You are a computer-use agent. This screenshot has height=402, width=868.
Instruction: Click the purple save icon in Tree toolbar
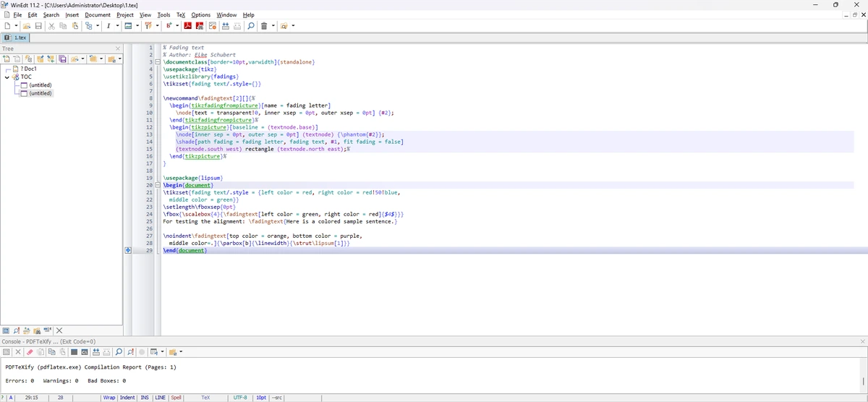click(62, 59)
